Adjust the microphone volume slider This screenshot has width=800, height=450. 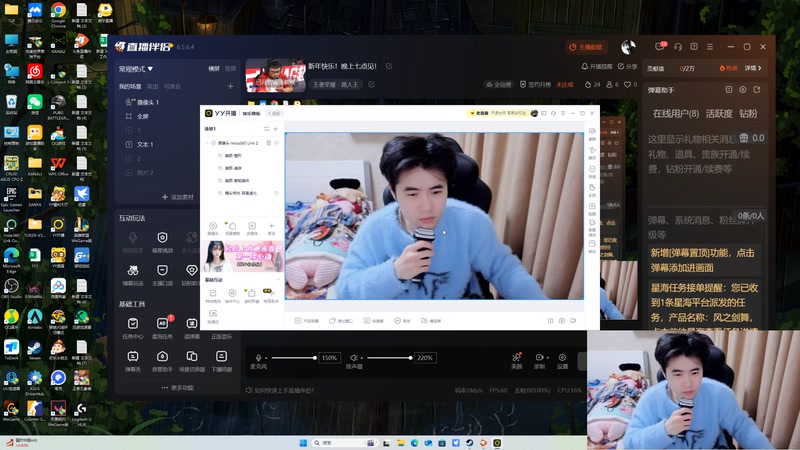pyautogui.click(x=293, y=358)
